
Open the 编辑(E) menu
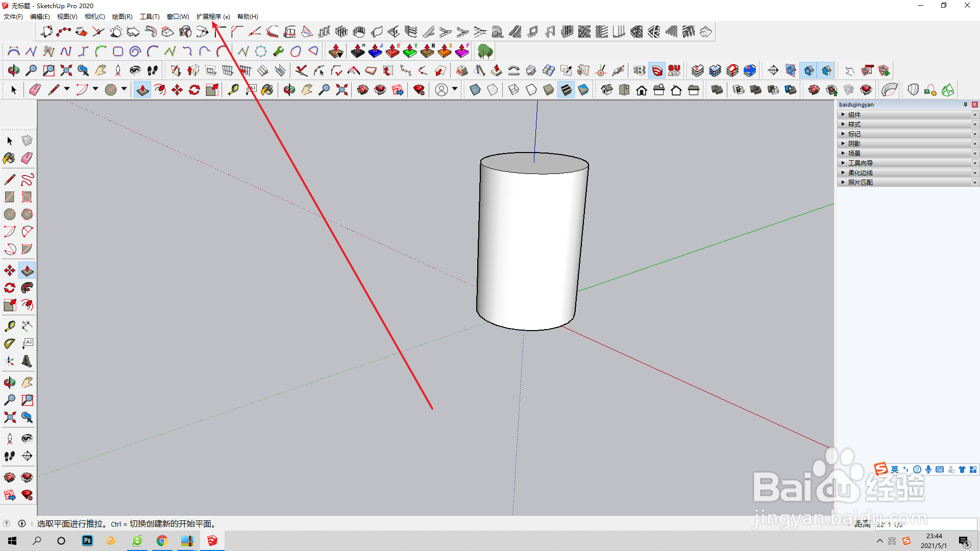(40, 17)
